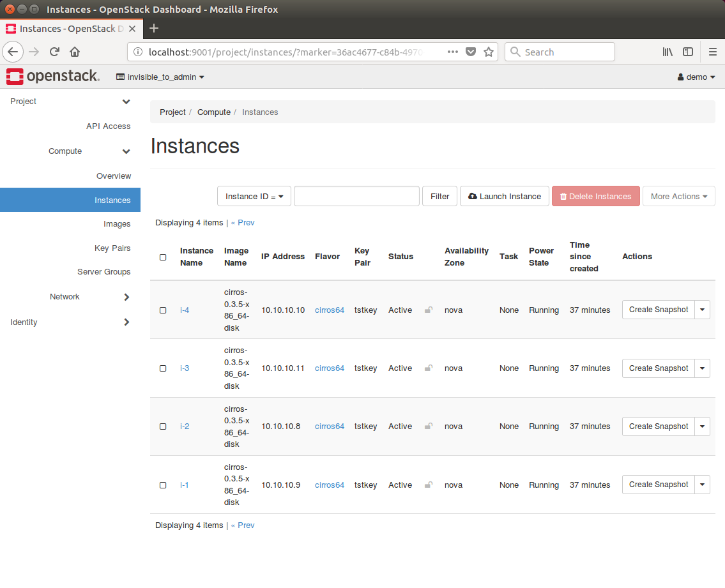This screenshot has width=725, height=588.
Task: Go to the Firefox home page
Action: pyautogui.click(x=75, y=52)
